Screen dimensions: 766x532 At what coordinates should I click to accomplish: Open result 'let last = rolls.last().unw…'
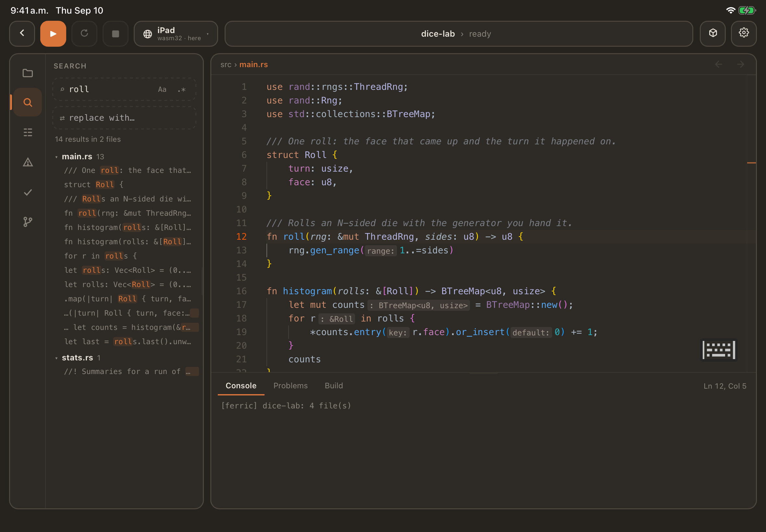click(128, 341)
